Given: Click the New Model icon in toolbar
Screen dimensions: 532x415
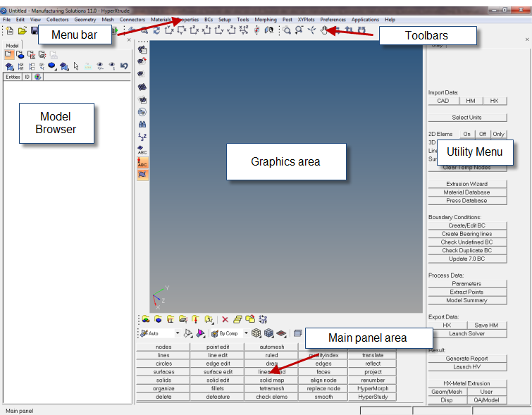Looking at the screenshot, I should click(10, 31).
